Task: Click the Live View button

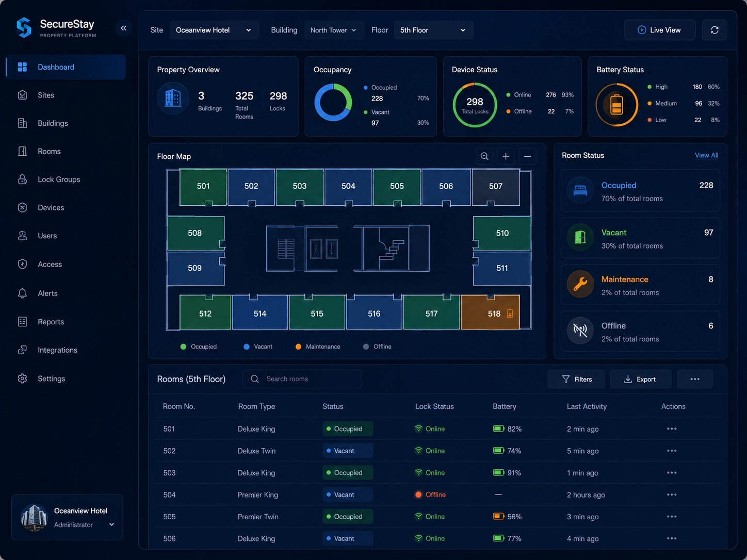Action: point(659,30)
